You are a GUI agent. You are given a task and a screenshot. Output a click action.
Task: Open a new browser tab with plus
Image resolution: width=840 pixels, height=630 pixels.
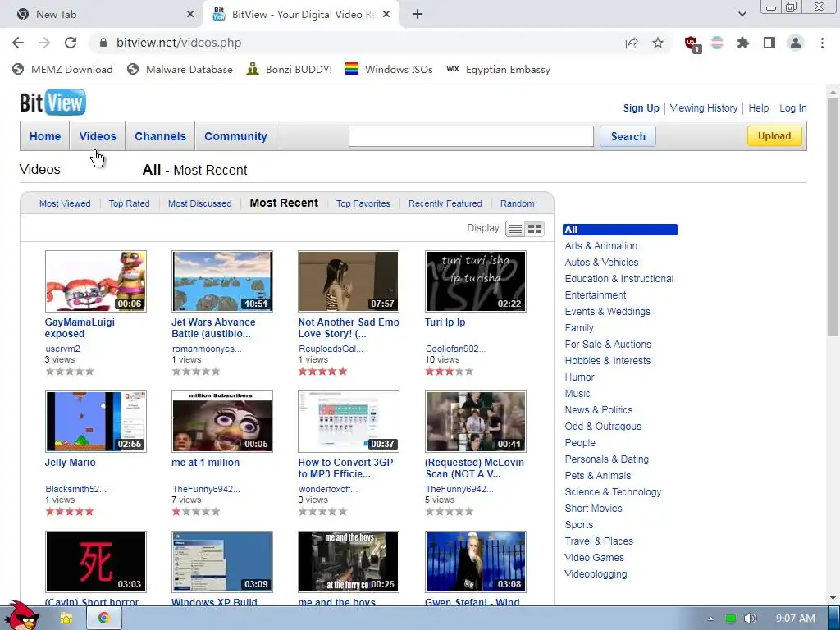click(418, 15)
